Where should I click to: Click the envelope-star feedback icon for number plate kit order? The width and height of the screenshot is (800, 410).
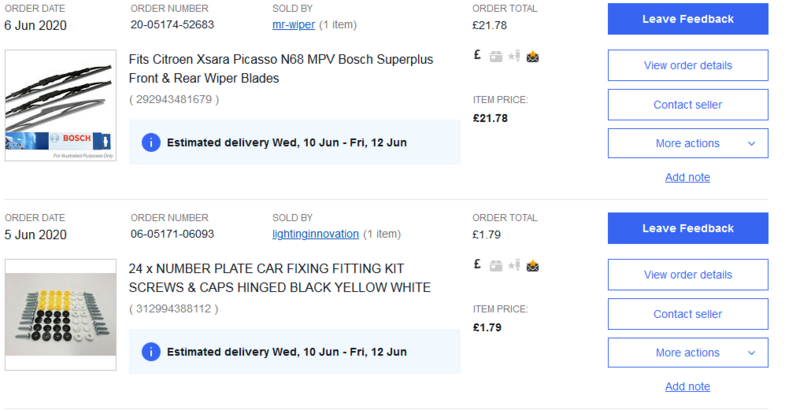click(x=533, y=266)
